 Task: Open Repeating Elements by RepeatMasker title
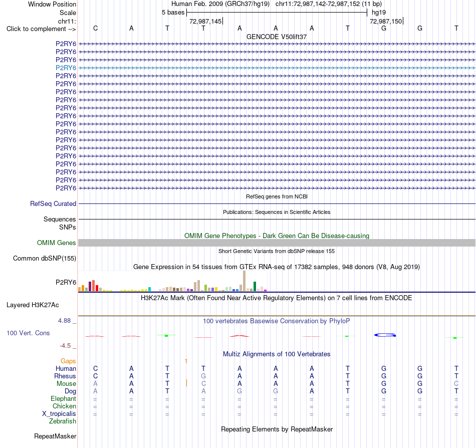pos(277,429)
